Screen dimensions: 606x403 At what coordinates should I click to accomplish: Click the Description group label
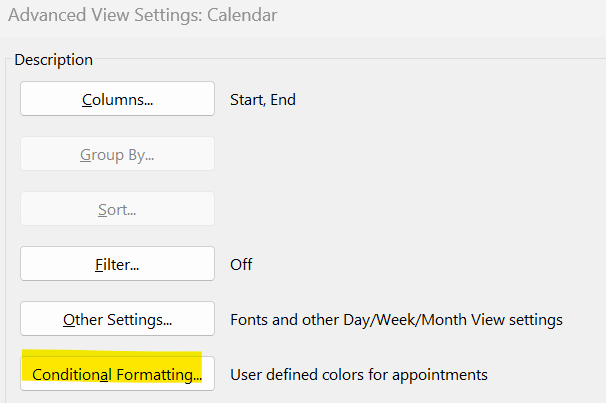click(53, 60)
